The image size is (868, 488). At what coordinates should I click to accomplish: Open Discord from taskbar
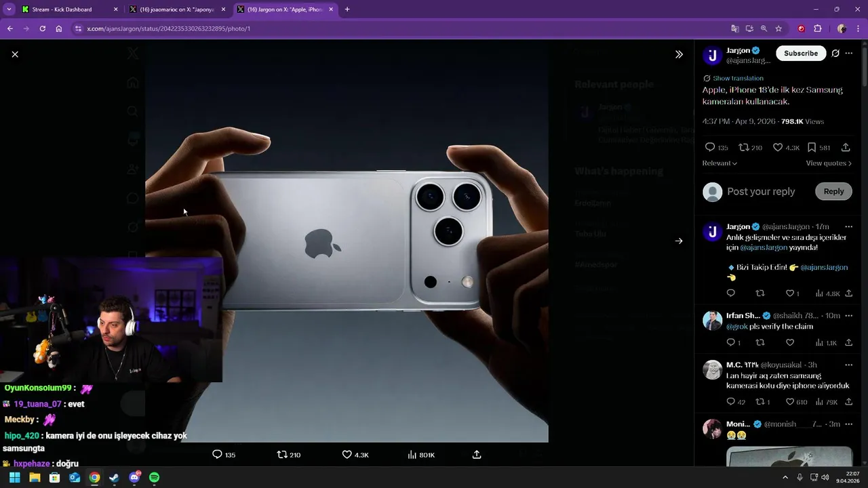pos(134,477)
